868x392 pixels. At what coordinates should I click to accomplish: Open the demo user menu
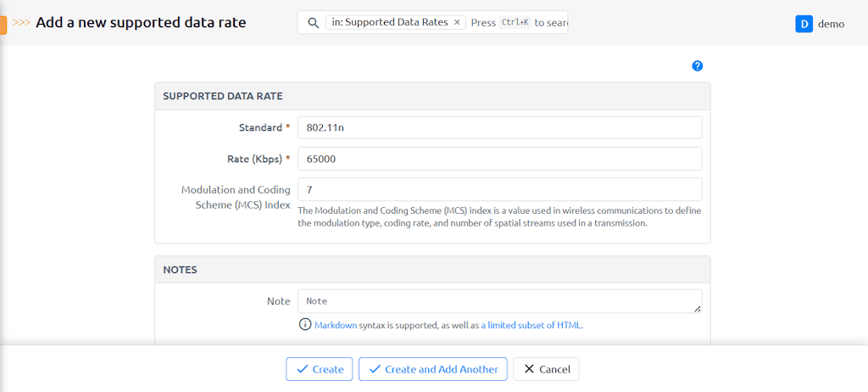(x=831, y=24)
